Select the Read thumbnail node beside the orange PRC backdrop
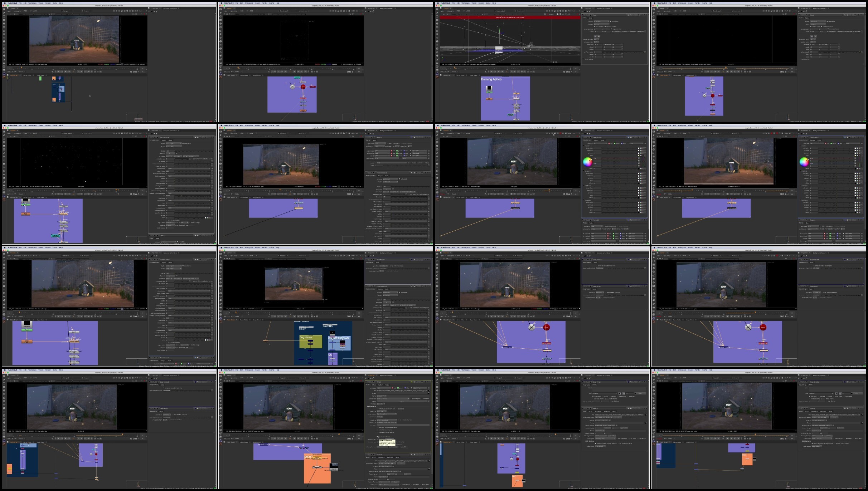Screen dimensions: 868x491 (334, 467)
